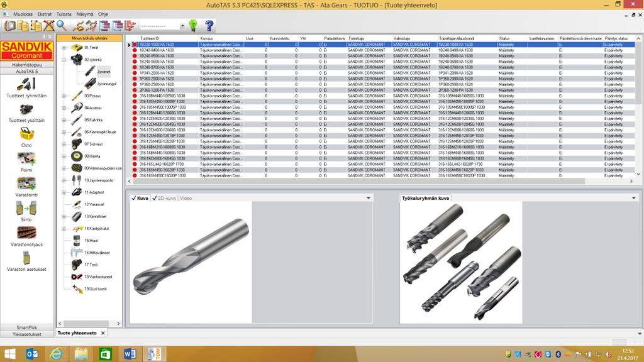Open Tuotteet ryhmittäin in the sidebar

pos(26,88)
